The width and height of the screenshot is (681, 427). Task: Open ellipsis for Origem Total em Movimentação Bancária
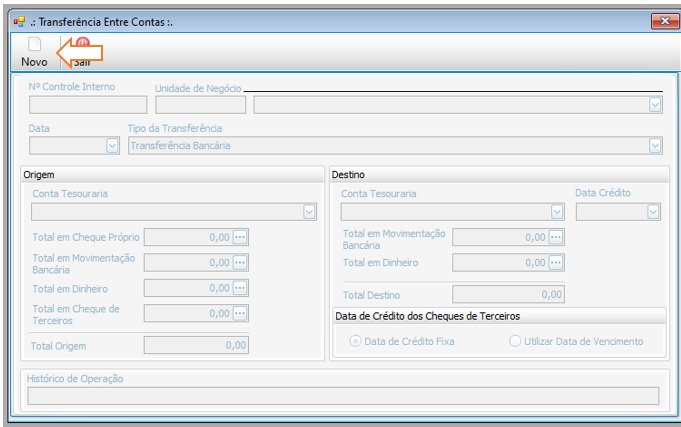(240, 262)
